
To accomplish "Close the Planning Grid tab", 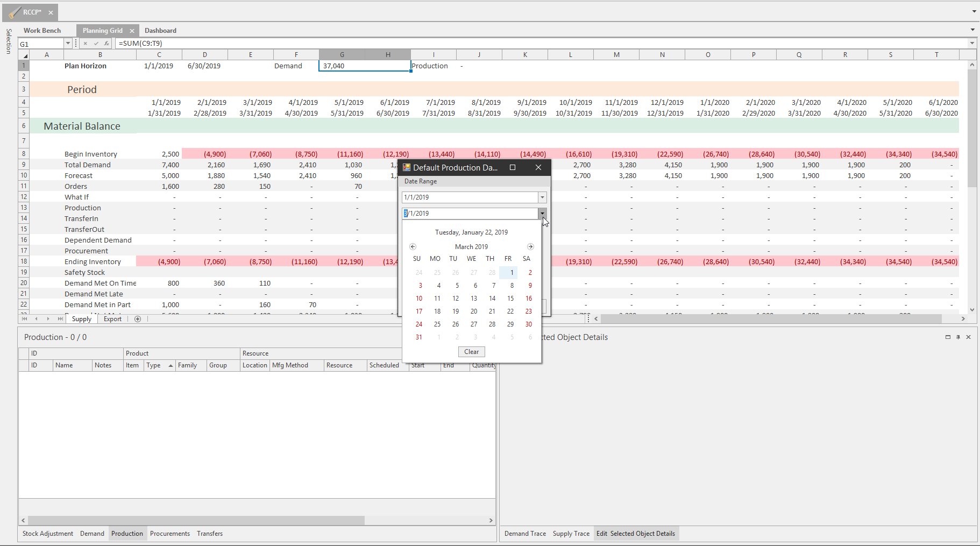I will point(132,31).
